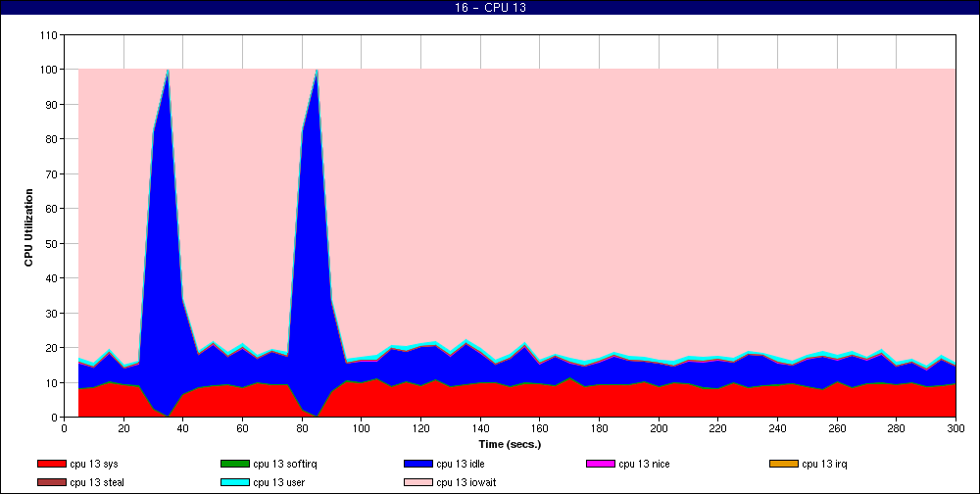980x494 pixels.
Task: Click the 'Time (secs.)' x-axis title
Action: (510, 445)
